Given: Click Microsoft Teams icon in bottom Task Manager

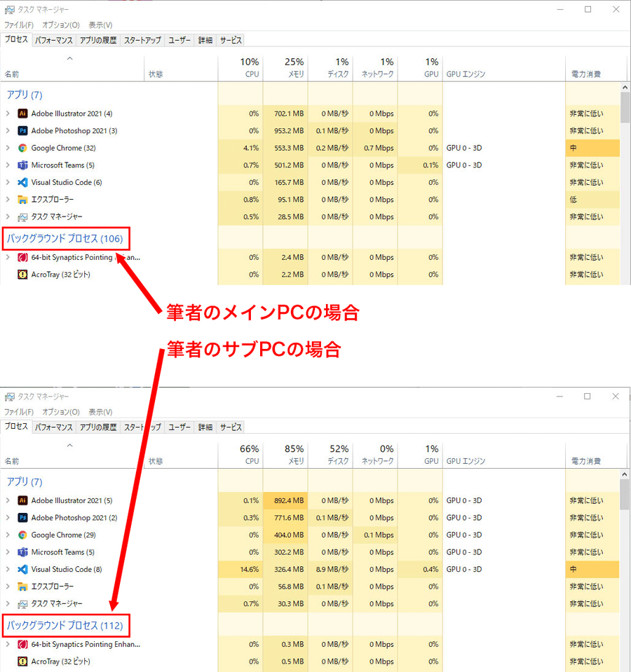Looking at the screenshot, I should pyautogui.click(x=22, y=552).
